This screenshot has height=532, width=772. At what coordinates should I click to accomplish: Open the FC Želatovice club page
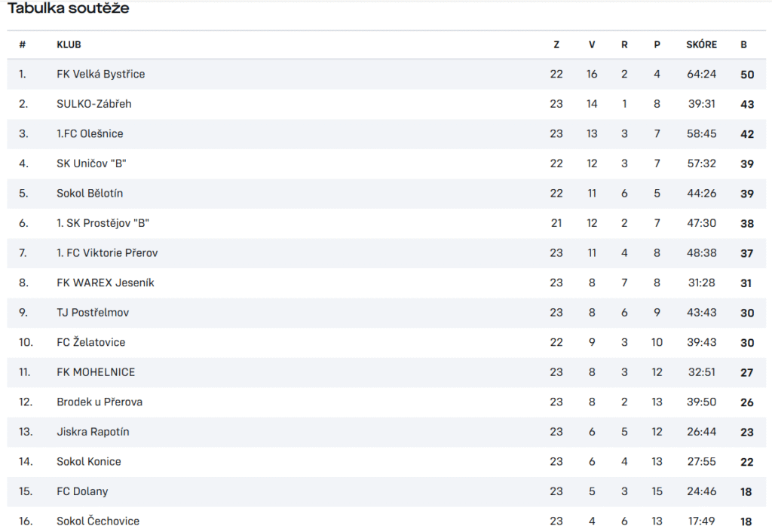pos(90,343)
